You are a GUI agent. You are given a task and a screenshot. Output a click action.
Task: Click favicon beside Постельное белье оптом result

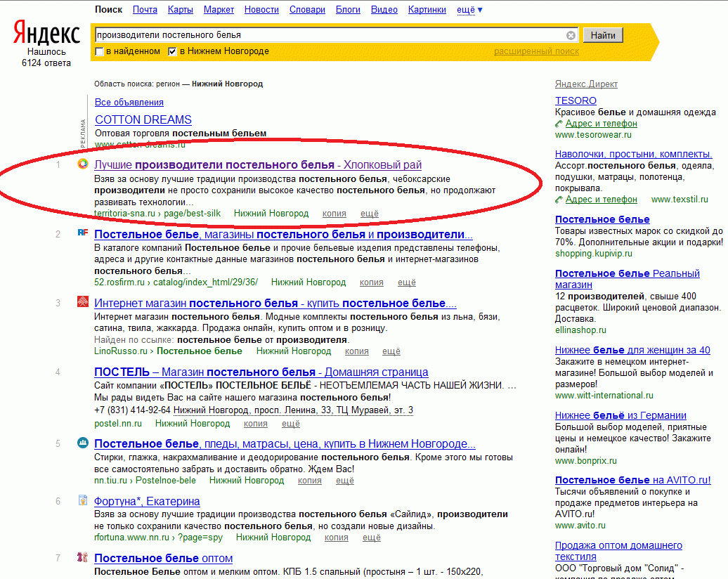(83, 557)
